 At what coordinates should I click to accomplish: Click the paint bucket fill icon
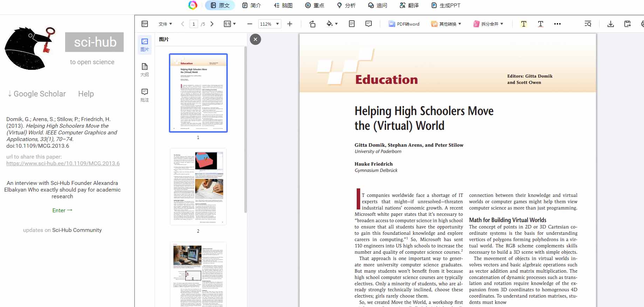(329, 24)
